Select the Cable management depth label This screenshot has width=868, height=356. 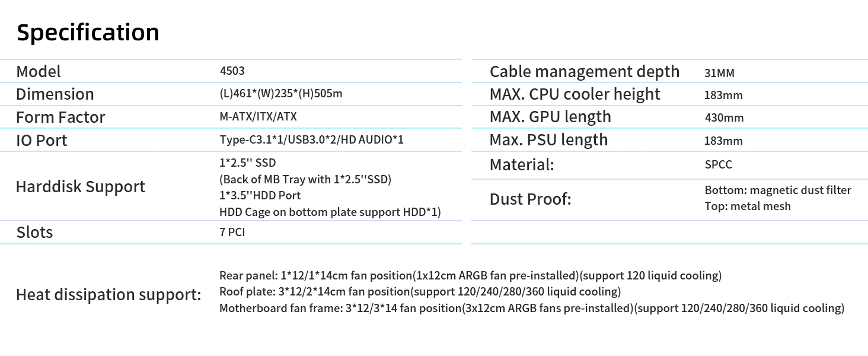tap(585, 72)
